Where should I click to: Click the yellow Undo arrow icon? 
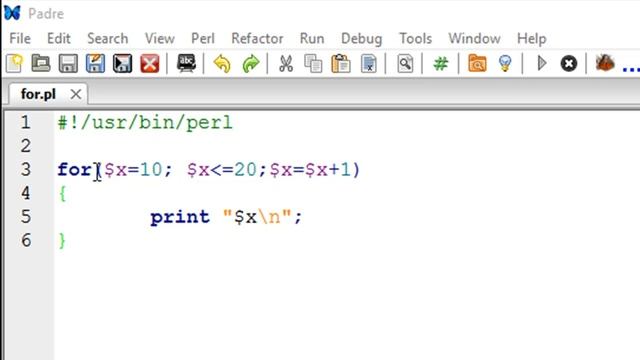pos(222,64)
